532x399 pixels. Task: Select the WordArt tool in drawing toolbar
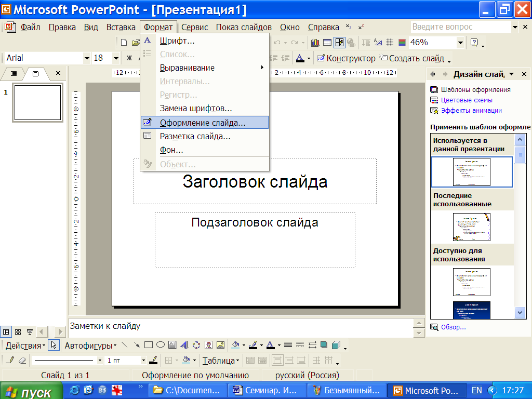(184, 345)
